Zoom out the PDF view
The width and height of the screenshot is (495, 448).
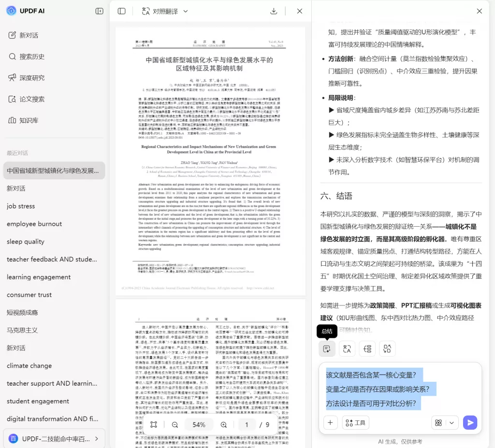[x=175, y=425]
